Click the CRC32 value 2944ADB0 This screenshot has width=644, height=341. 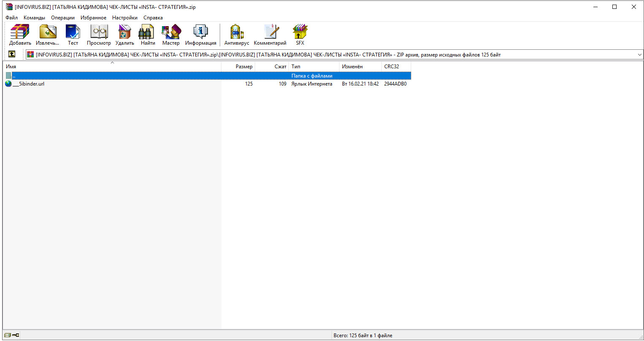pos(395,84)
